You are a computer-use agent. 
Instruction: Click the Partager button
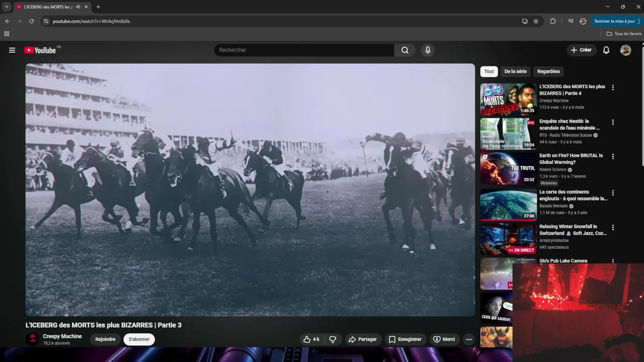(362, 339)
